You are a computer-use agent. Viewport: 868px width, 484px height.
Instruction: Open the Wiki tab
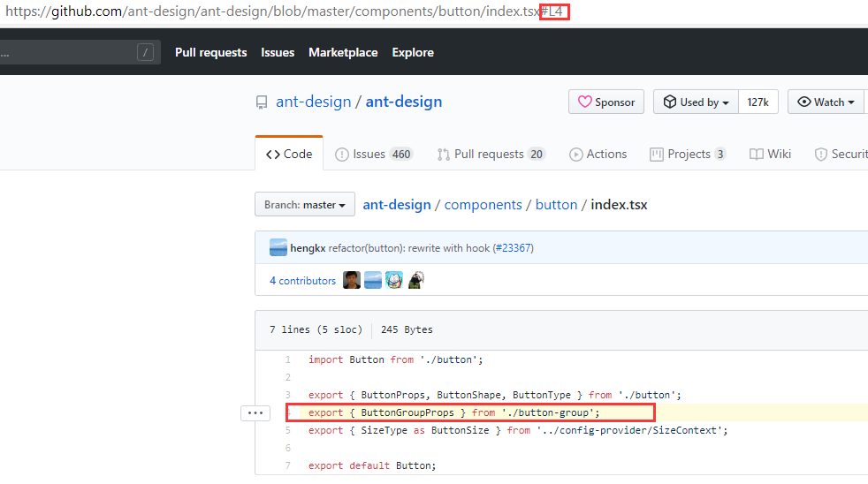pos(770,154)
